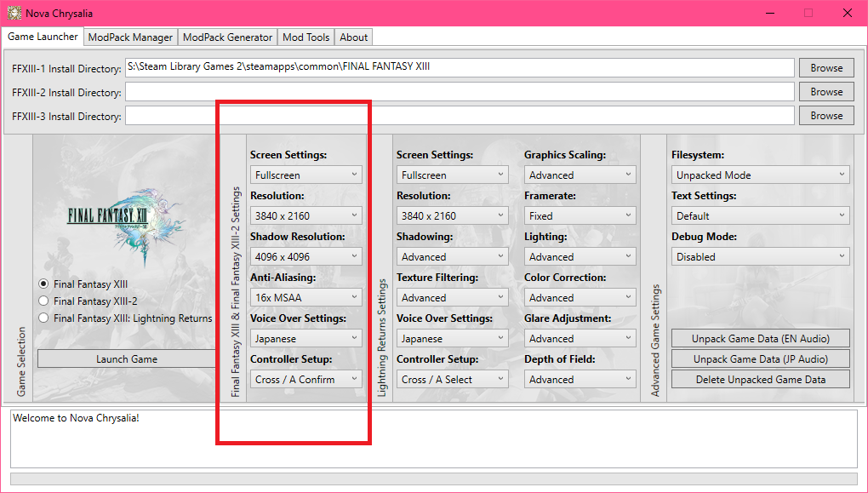Switch to the ModPack Manager tab
Screen dimensions: 868x493
(131, 37)
